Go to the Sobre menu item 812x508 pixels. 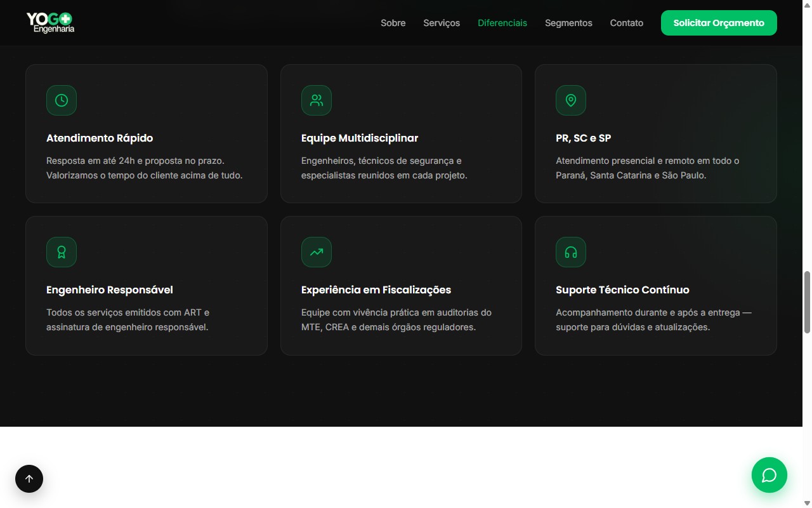[393, 23]
